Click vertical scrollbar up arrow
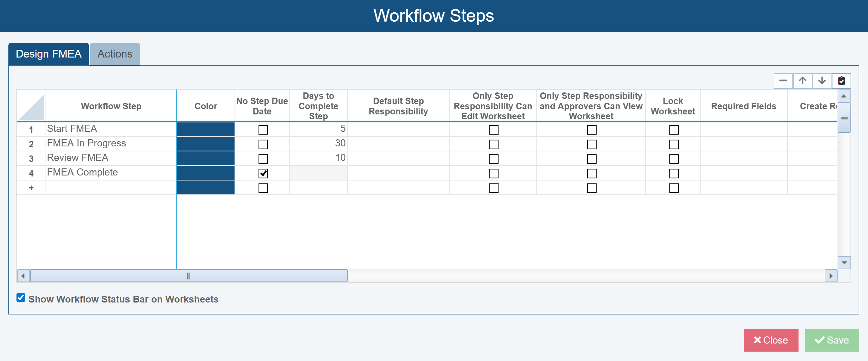The image size is (868, 361). click(x=844, y=96)
